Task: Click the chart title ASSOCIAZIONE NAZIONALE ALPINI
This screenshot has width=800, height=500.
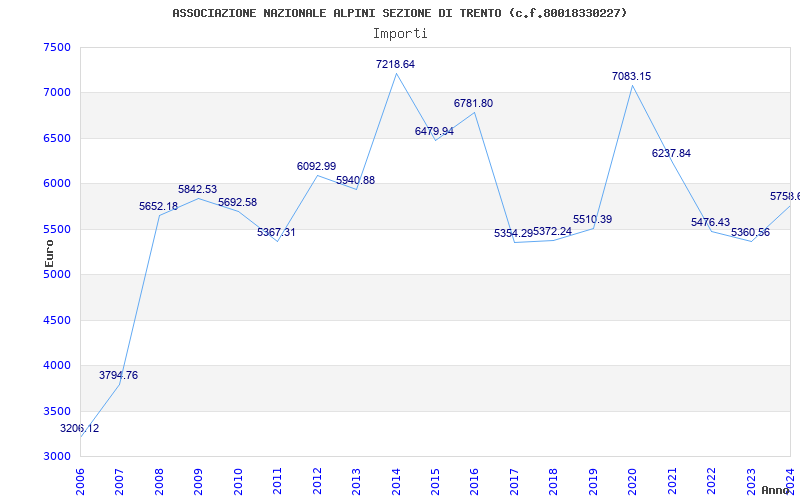Action: pyautogui.click(x=400, y=13)
